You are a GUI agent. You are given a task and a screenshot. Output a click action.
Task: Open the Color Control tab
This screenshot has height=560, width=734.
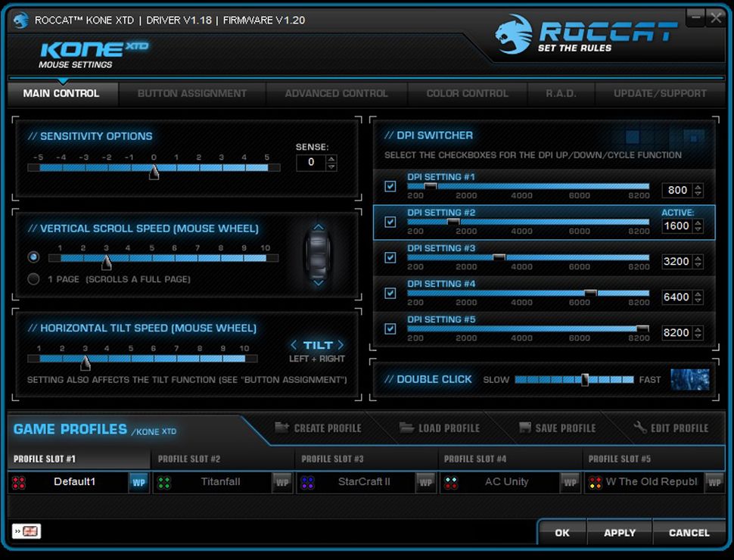(467, 93)
